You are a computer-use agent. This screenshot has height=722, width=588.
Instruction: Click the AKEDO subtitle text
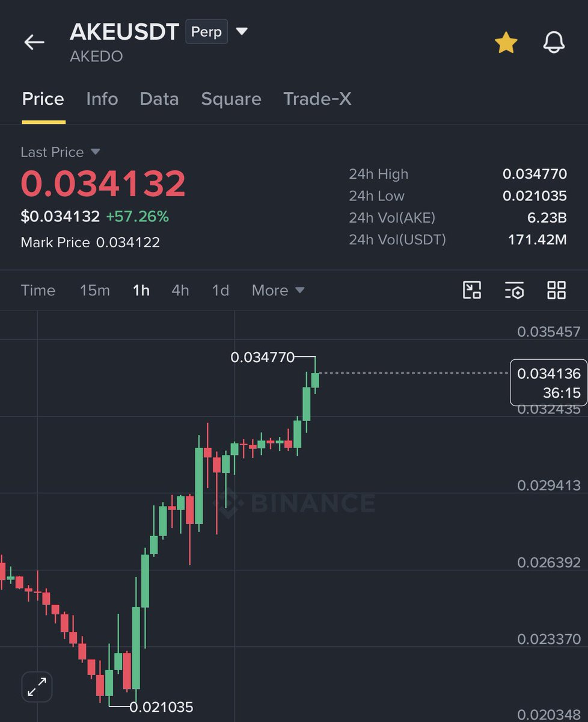(96, 57)
